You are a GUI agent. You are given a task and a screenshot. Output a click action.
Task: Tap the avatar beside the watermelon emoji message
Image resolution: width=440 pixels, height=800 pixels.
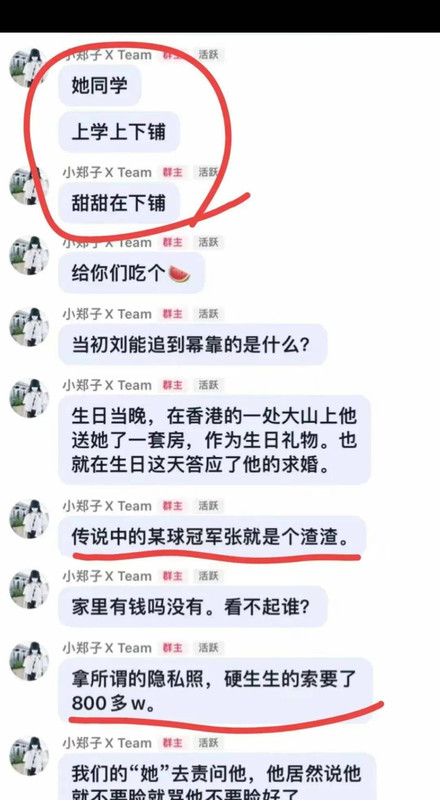click(29, 255)
